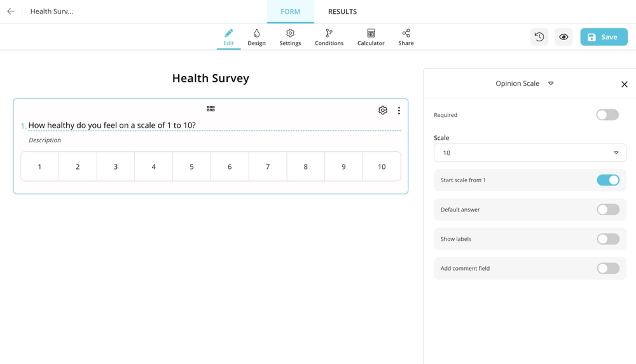Viewport: 636px width, 364px height.
Task: Open the Conditions branching icon
Action: (329, 37)
